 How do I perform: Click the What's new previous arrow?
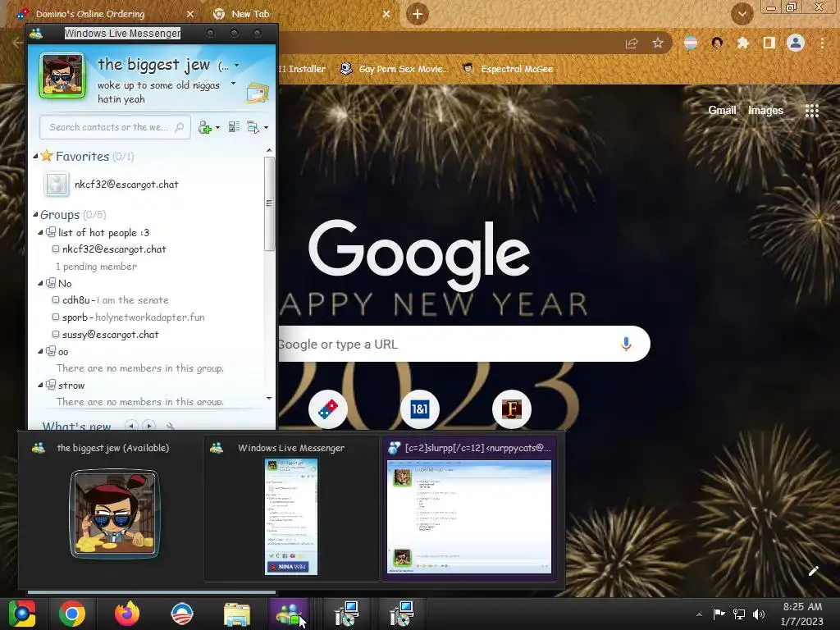tap(130, 426)
